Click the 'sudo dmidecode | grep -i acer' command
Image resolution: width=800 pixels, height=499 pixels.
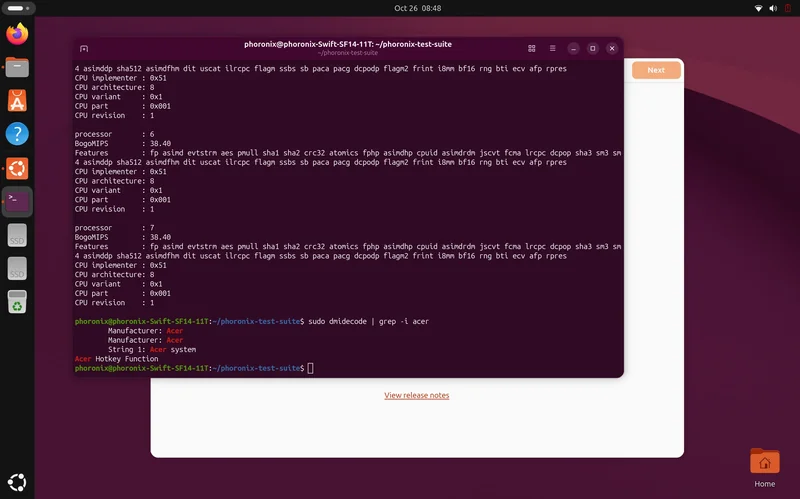368,321
